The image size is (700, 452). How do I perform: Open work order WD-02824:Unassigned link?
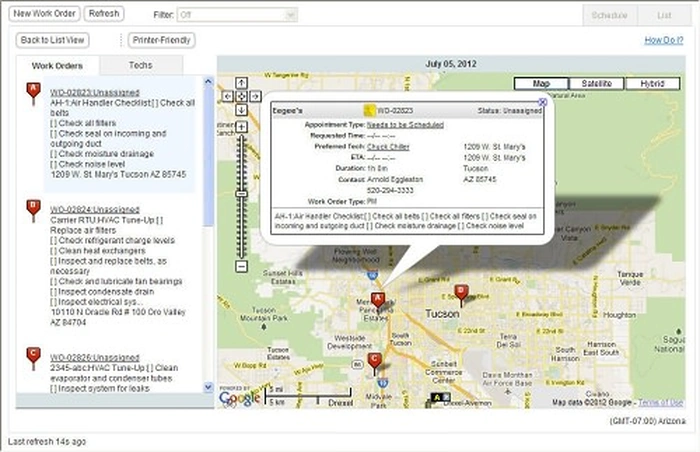pyautogui.click(x=95, y=209)
